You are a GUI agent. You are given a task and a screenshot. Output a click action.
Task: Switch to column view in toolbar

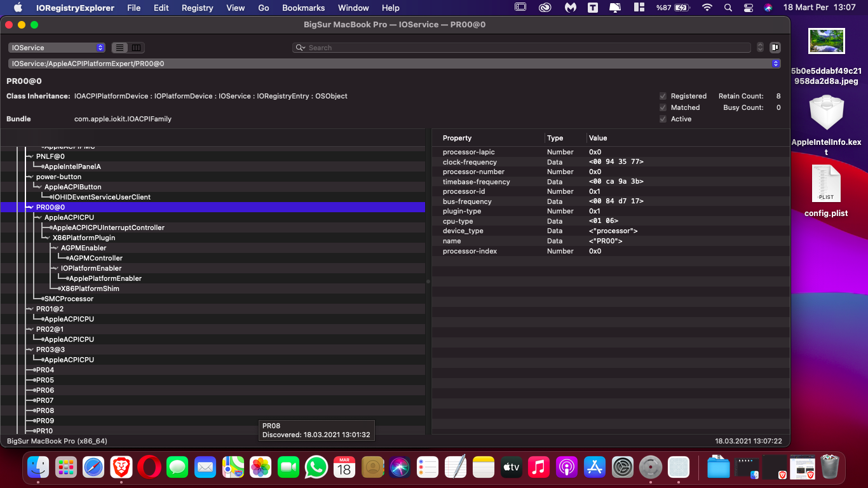coord(137,48)
